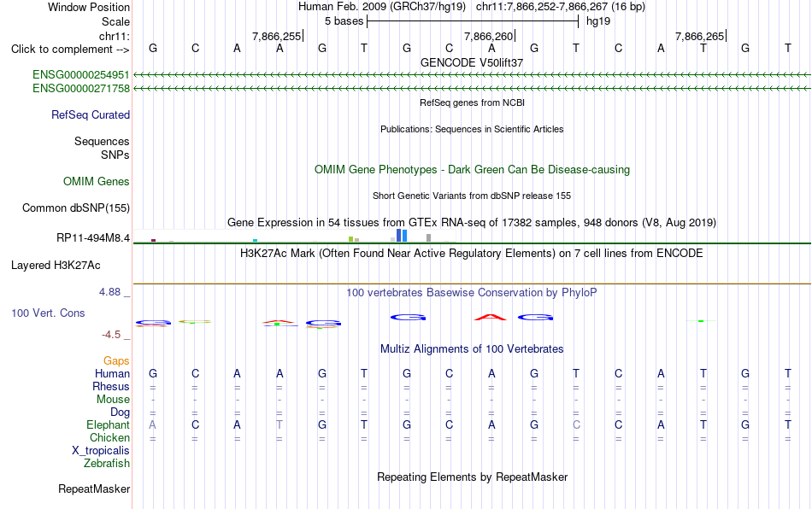This screenshot has height=509, width=812.
Task: Click the faded T in Elephant alignment row
Action: 279,424
